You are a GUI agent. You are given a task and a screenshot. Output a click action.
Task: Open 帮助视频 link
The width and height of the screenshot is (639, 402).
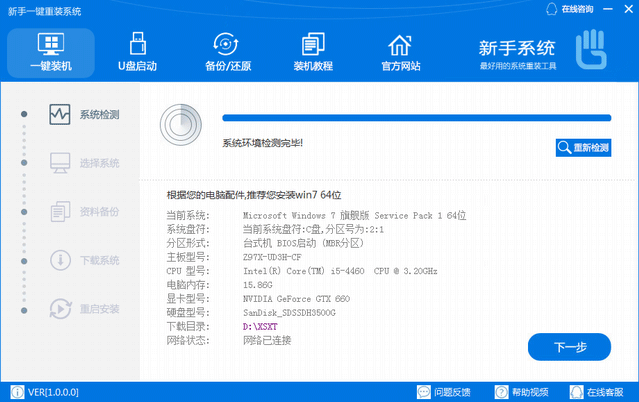[530, 392]
